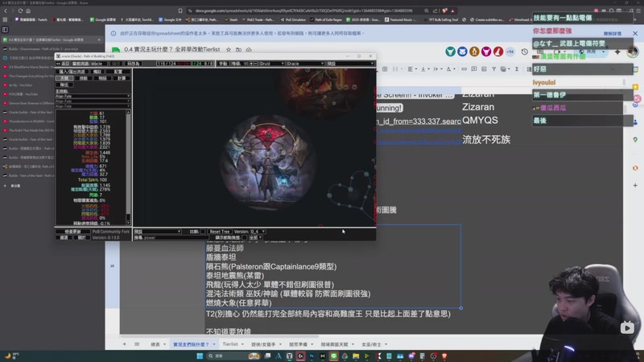Add a new sheet with the plus button
Screen dimensions: 644x362
coord(125,344)
